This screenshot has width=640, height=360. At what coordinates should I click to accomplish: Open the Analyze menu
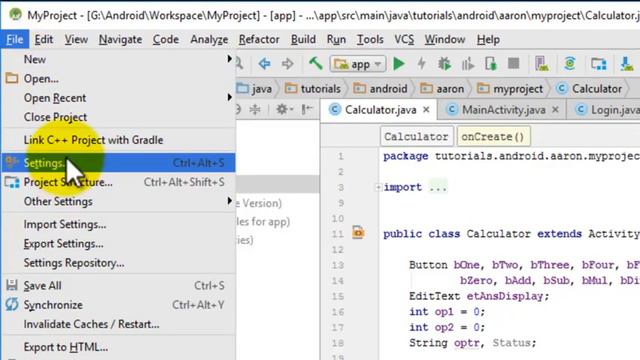point(209,40)
